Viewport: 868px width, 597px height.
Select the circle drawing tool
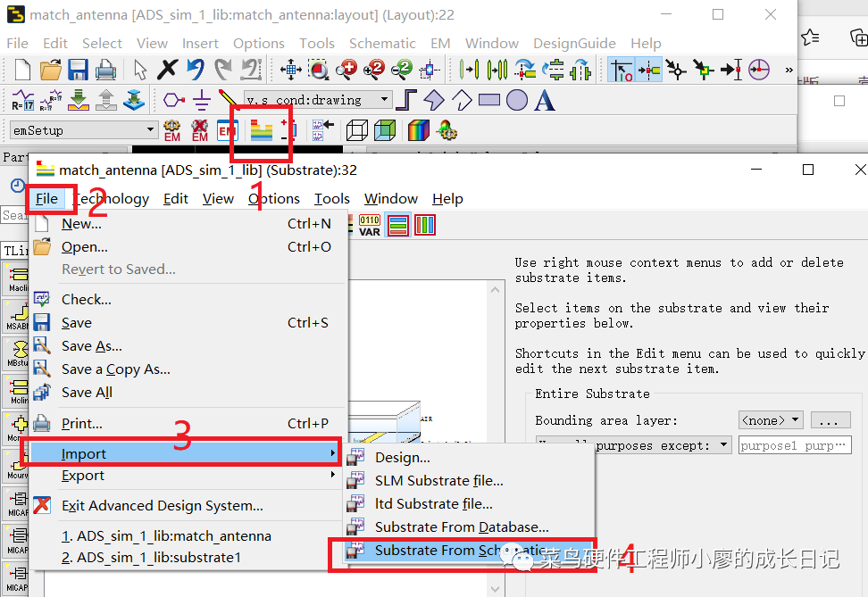point(517,100)
